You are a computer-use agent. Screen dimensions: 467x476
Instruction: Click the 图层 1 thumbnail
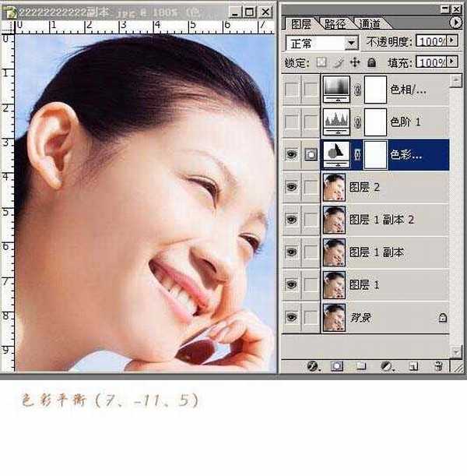[334, 285]
